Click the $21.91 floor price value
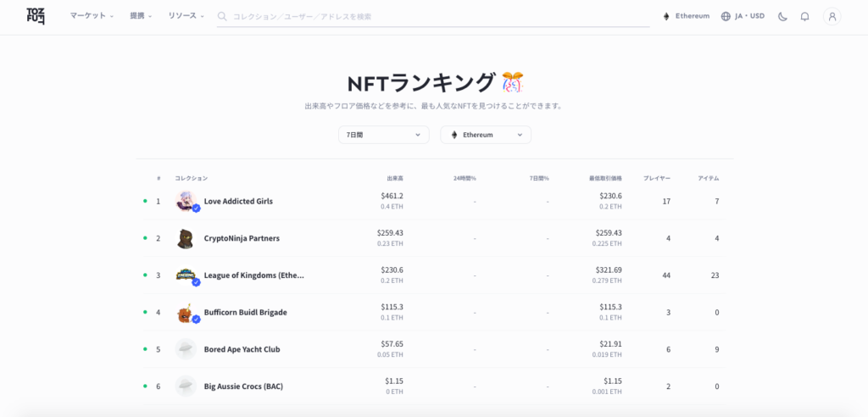This screenshot has height=417, width=868. pyautogui.click(x=610, y=344)
